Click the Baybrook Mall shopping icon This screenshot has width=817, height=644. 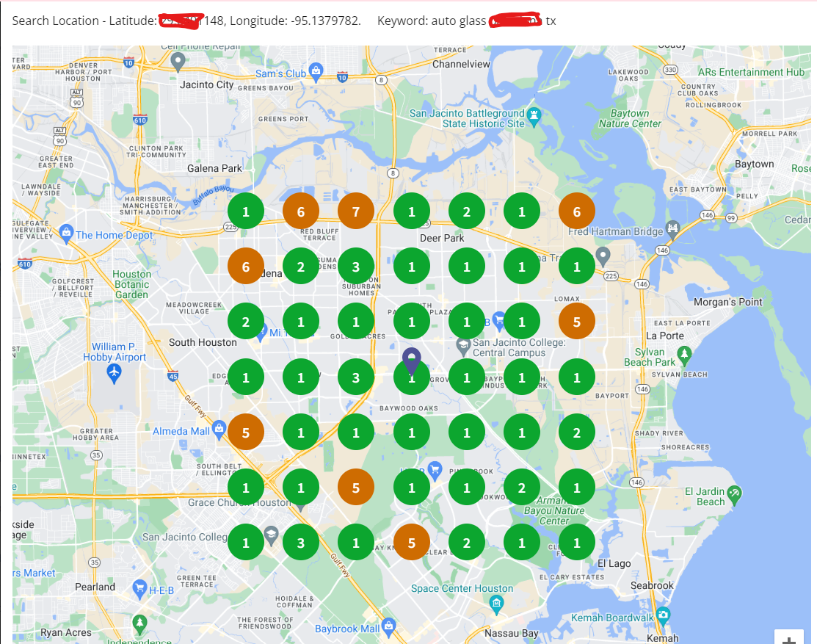tap(389, 627)
